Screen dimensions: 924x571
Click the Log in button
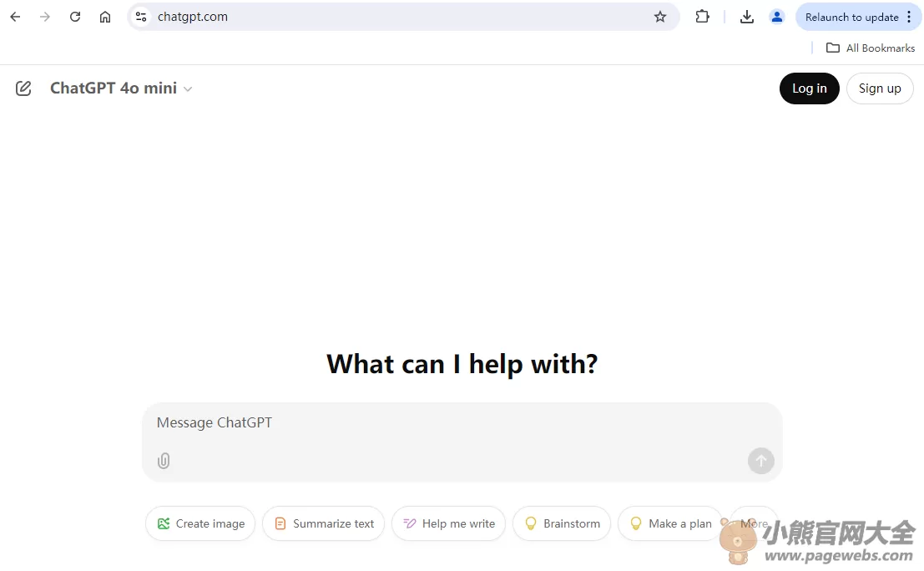pyautogui.click(x=809, y=88)
